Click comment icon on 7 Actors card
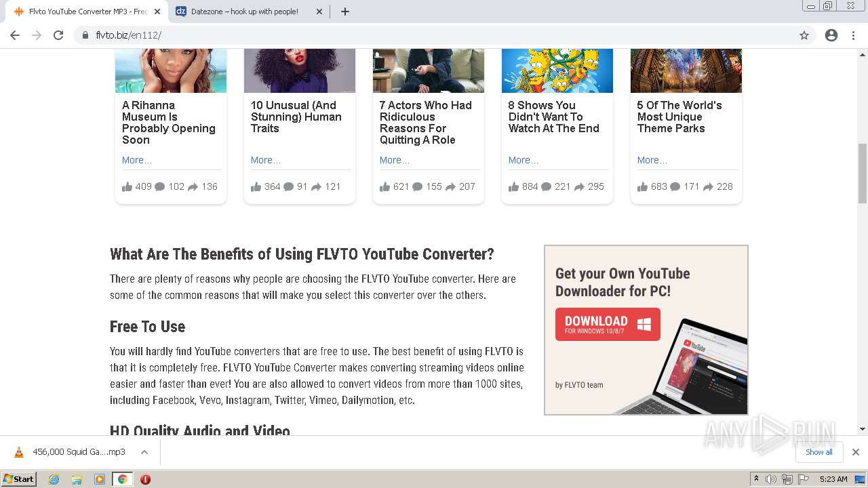The height and width of the screenshot is (488, 868). tap(418, 186)
